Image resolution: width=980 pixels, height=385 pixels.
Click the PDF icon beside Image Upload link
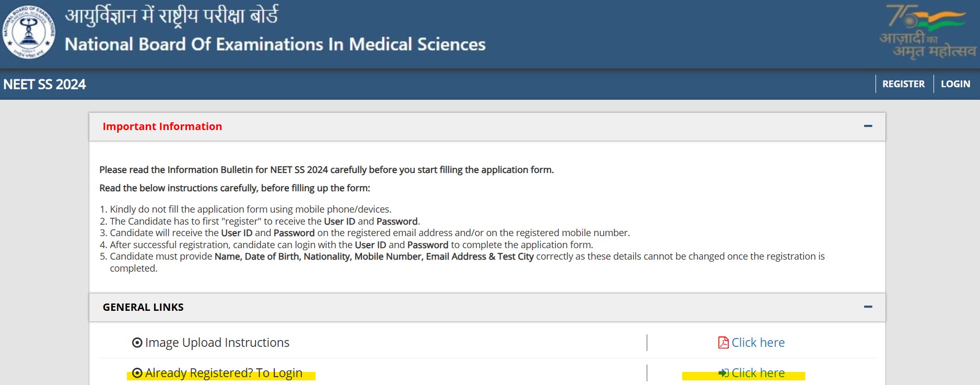click(x=723, y=343)
